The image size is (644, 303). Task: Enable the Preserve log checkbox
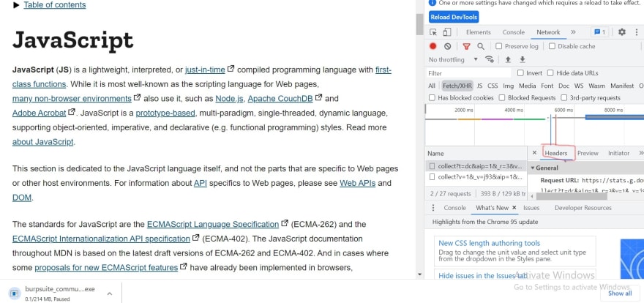[x=498, y=46]
